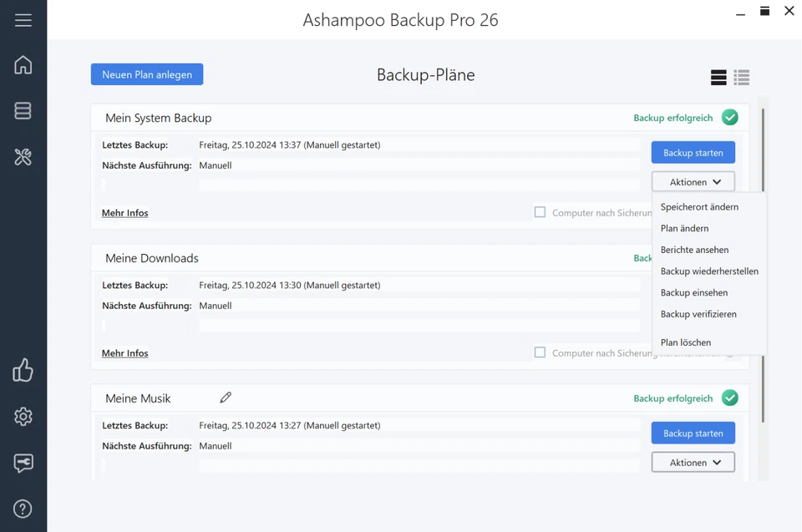Image resolution: width=802 pixels, height=532 pixels.
Task: Click the tools sidebar icon
Action: (x=23, y=157)
